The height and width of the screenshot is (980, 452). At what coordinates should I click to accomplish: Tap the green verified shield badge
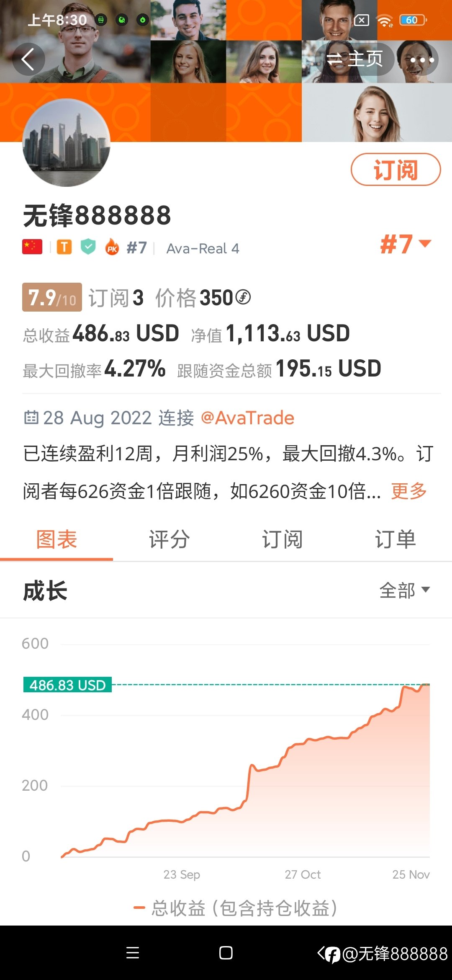pyautogui.click(x=88, y=247)
